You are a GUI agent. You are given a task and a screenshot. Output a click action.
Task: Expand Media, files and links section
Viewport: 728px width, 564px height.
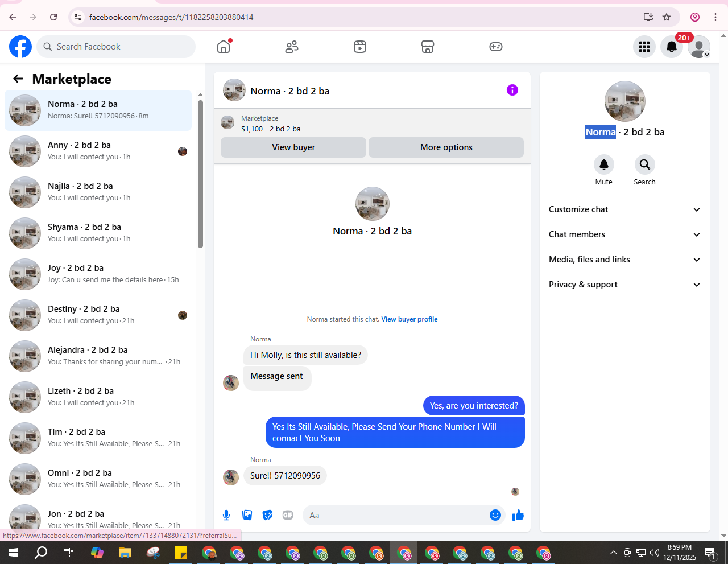tap(624, 260)
